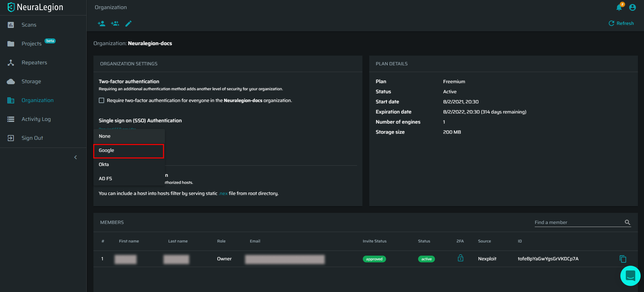
Task: Click the 2FA column header
Action: (460, 241)
